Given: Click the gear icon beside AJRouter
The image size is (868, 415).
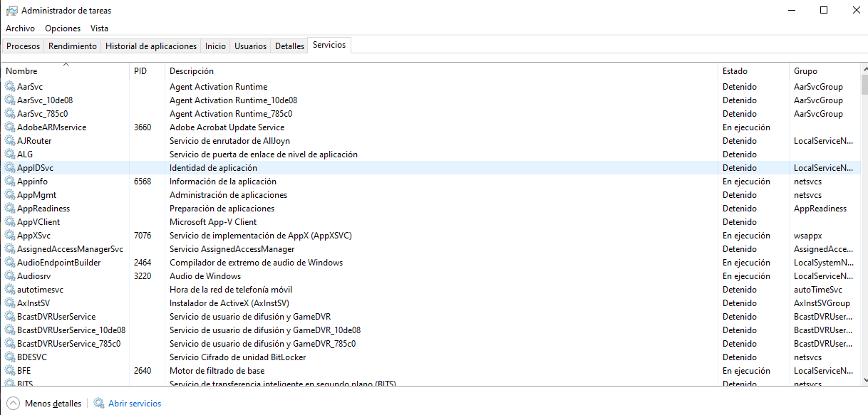Looking at the screenshot, I should click(10, 141).
